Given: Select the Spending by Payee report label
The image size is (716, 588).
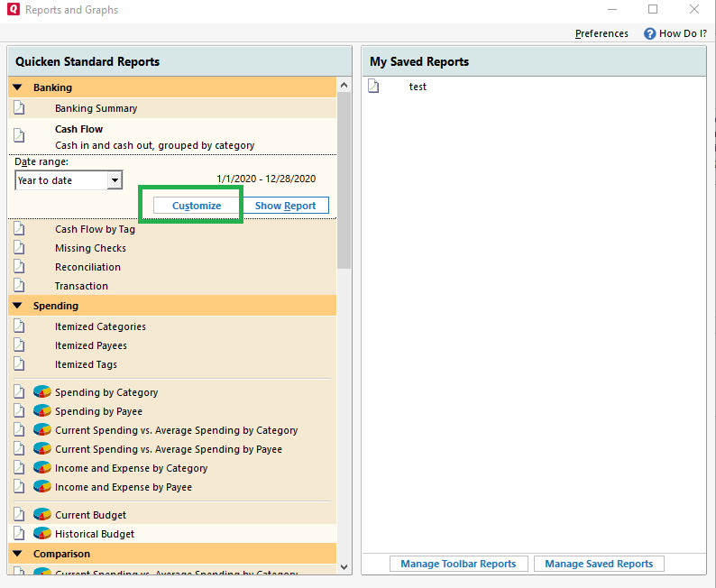Looking at the screenshot, I should (x=98, y=411).
